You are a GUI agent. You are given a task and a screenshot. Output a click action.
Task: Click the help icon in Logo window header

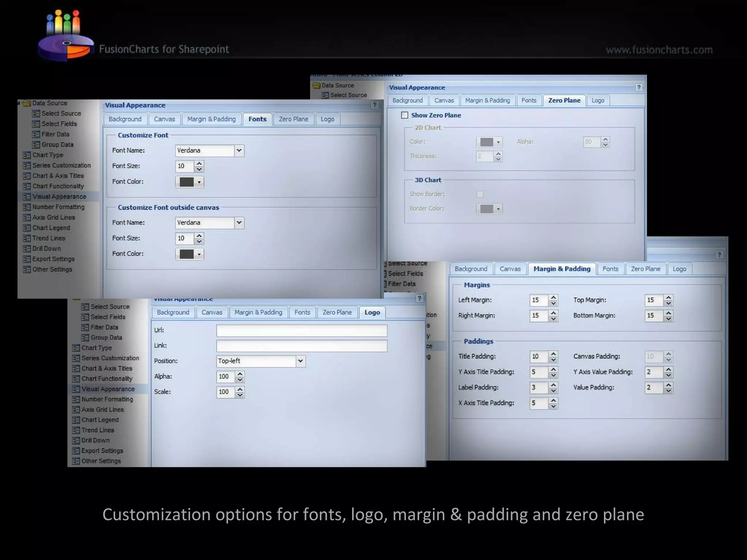pyautogui.click(x=419, y=298)
